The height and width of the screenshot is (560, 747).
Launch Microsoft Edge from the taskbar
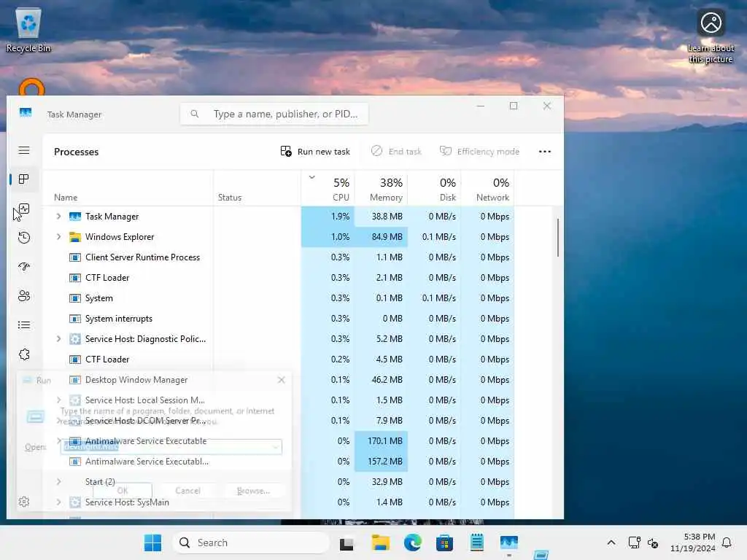click(x=413, y=542)
